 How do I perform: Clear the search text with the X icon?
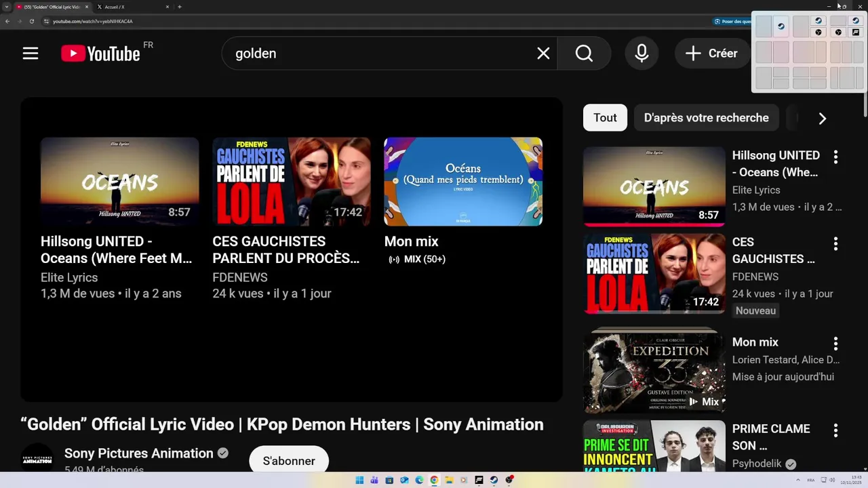[x=543, y=54]
